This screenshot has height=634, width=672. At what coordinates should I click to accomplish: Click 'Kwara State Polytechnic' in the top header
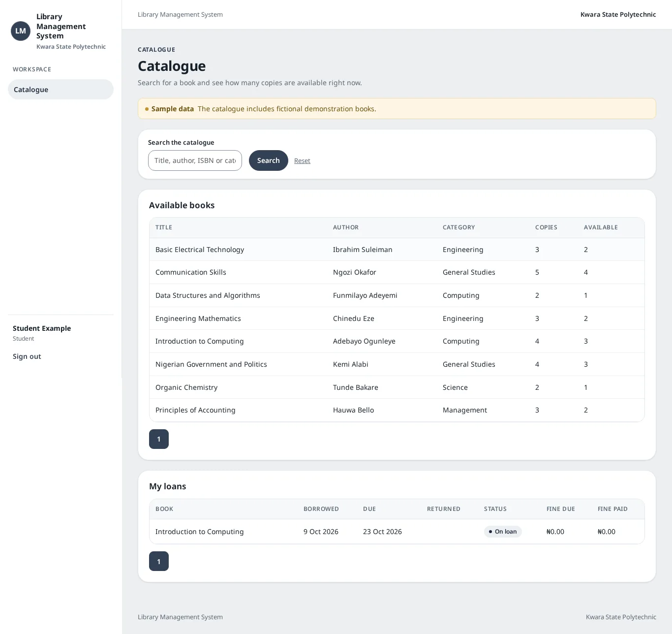(x=618, y=15)
